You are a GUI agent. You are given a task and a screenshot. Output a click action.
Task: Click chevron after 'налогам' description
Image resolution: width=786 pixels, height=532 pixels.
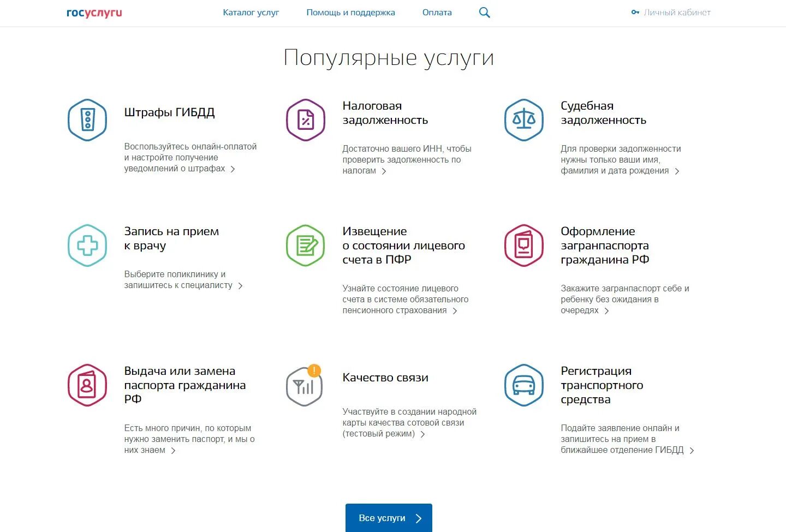click(x=384, y=171)
